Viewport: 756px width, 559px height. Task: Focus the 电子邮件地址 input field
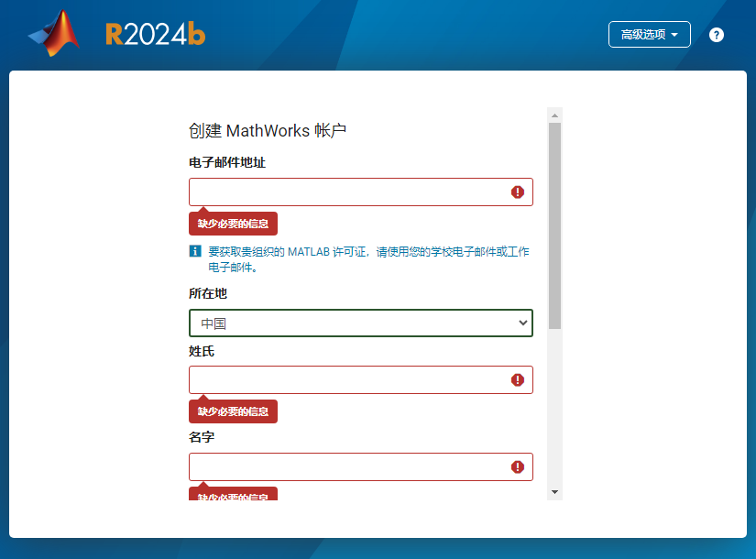tap(361, 192)
